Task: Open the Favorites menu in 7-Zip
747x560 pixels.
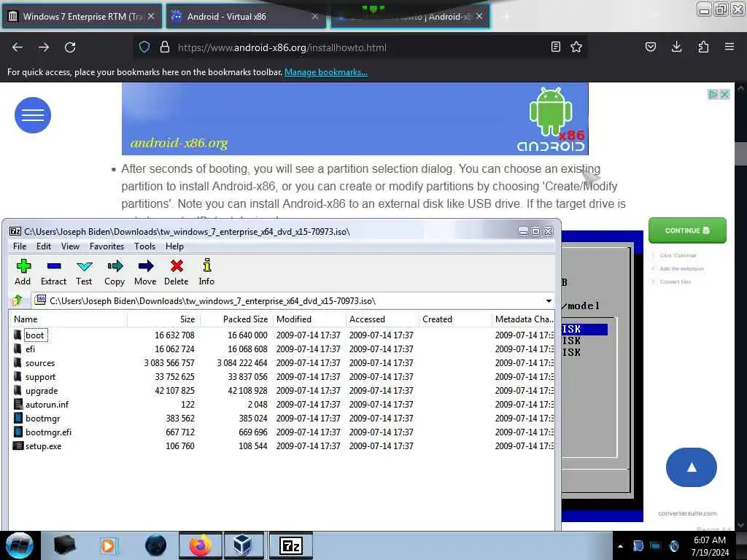Action: [x=107, y=246]
